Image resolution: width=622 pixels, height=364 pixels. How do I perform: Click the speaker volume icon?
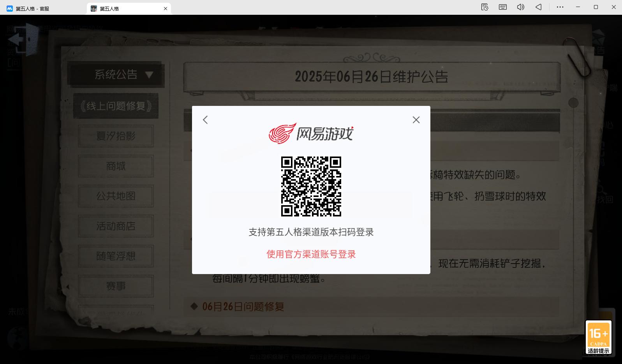[520, 7]
